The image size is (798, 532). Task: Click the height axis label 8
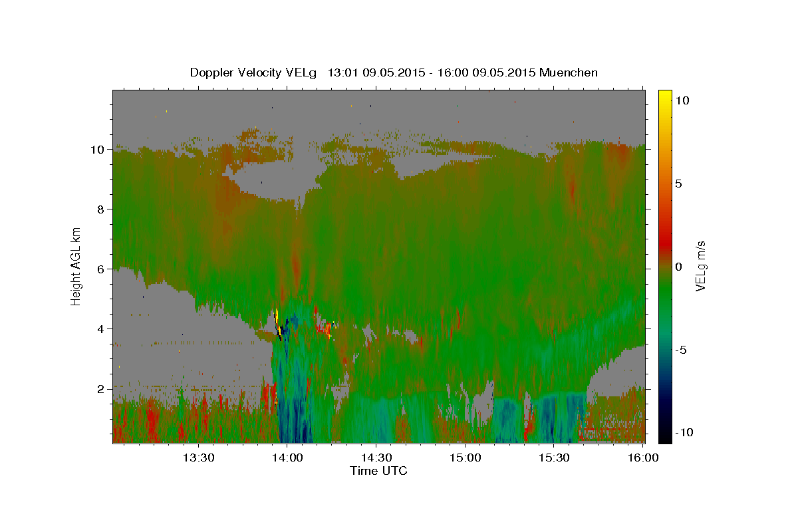pyautogui.click(x=101, y=209)
